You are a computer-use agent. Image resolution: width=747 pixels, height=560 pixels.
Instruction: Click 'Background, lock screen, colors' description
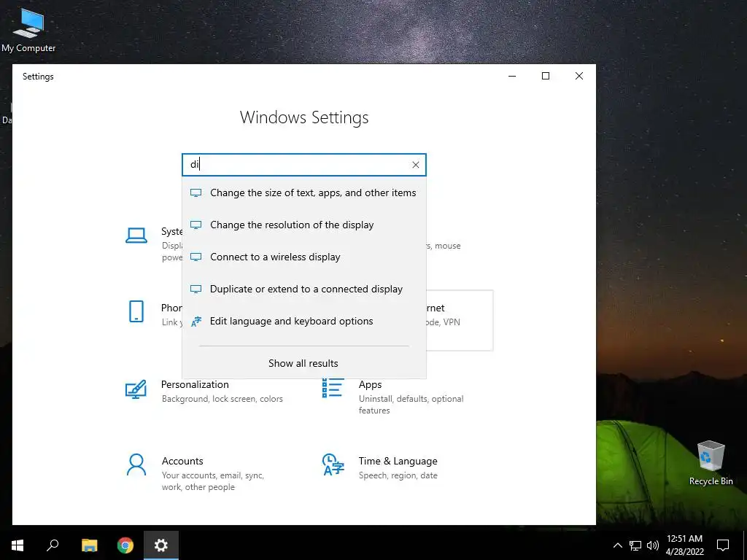222,399
